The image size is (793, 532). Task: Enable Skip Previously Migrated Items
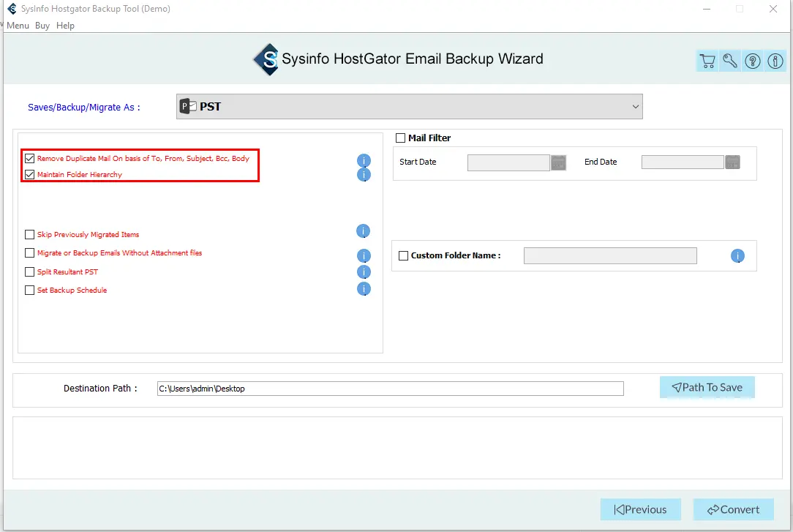(x=29, y=235)
